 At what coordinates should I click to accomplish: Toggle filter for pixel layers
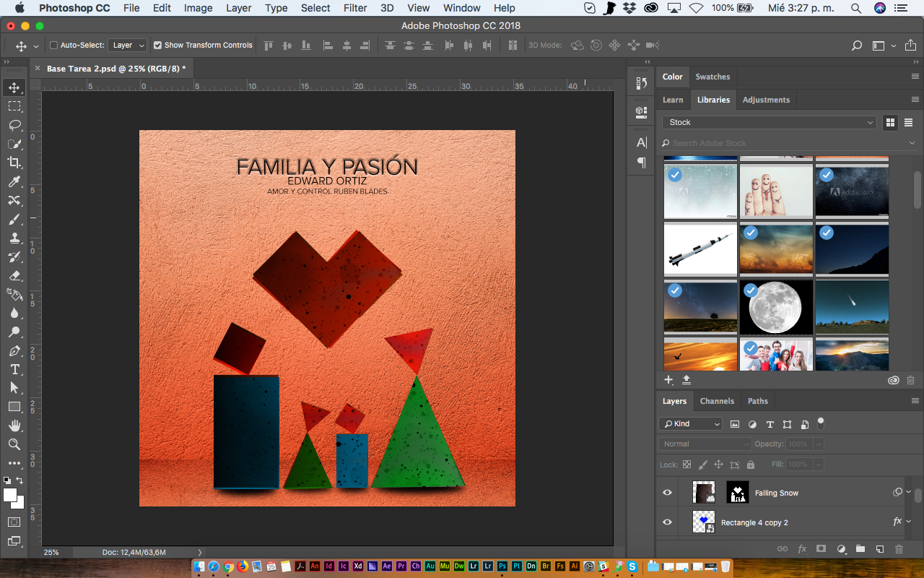[735, 424]
